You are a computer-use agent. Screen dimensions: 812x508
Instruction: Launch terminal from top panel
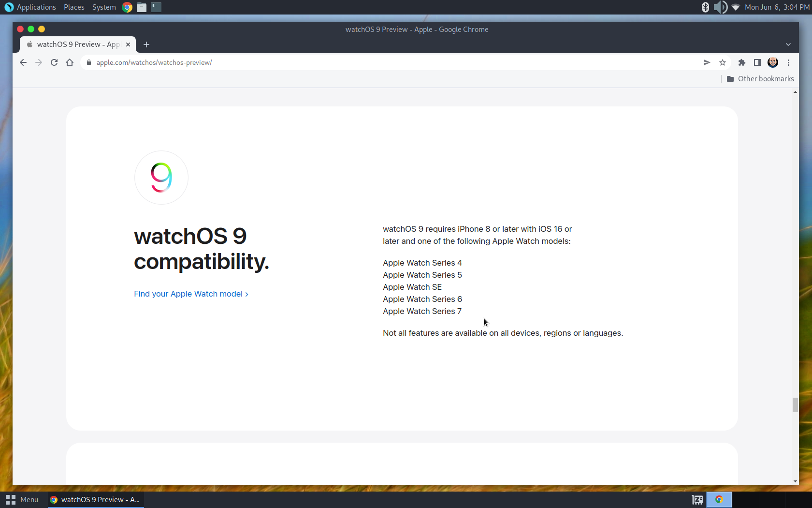pyautogui.click(x=156, y=7)
